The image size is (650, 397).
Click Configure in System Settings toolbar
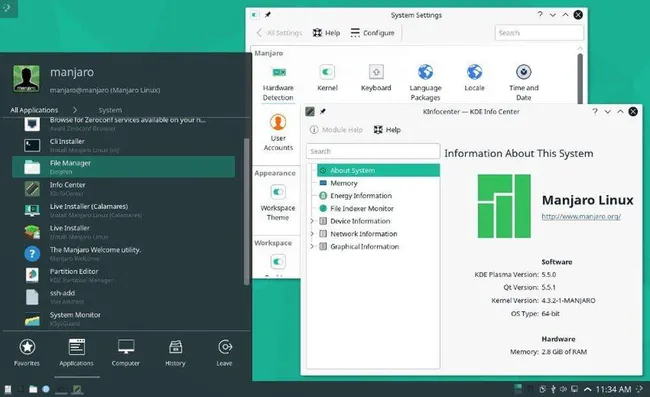[372, 33]
